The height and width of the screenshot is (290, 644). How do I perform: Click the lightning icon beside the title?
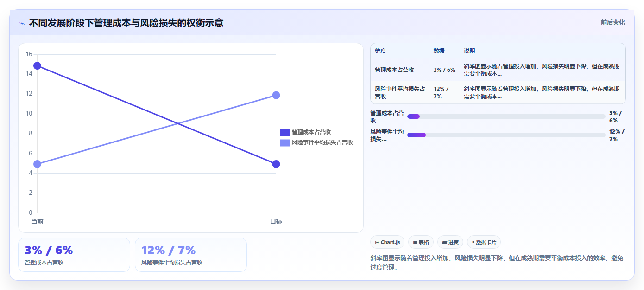(22, 23)
